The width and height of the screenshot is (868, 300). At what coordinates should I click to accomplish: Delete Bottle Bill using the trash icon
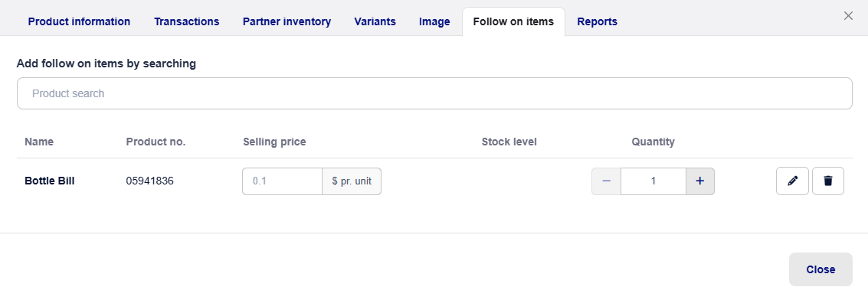827,181
